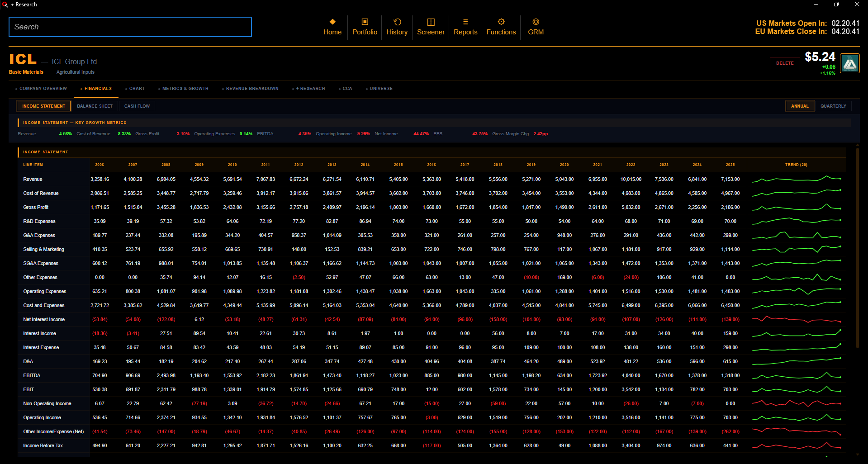Click in the Search input field

pos(130,27)
